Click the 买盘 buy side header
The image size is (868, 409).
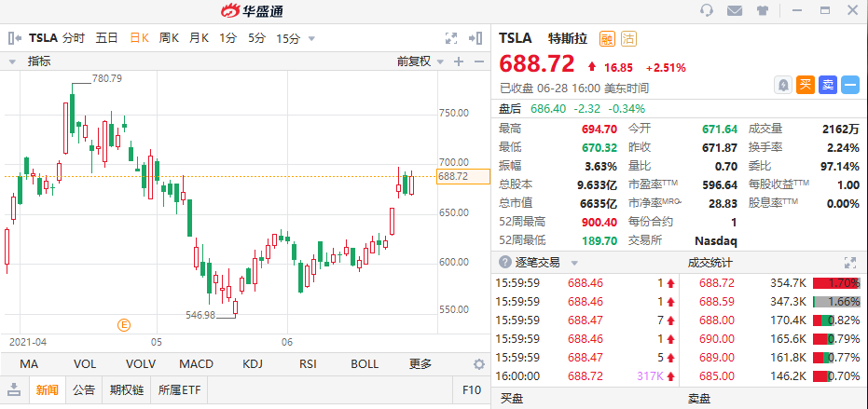[512, 399]
